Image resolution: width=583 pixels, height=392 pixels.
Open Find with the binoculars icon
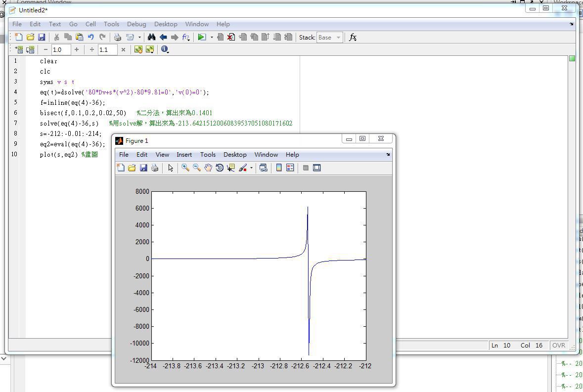click(151, 37)
